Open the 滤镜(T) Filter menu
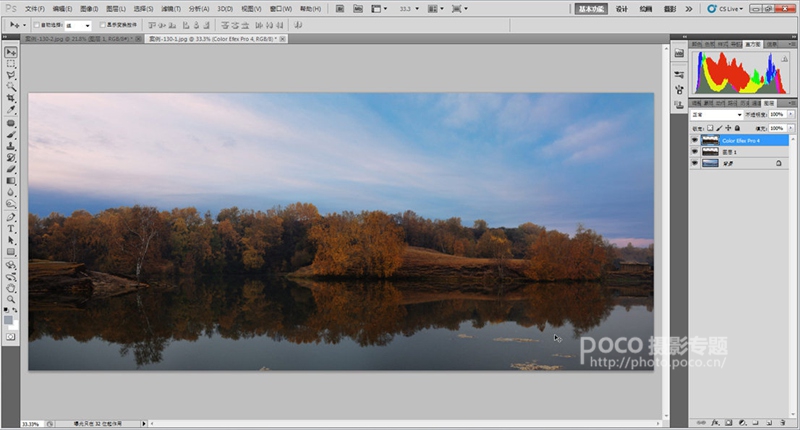Screen dimensions: 800x430 point(171,9)
